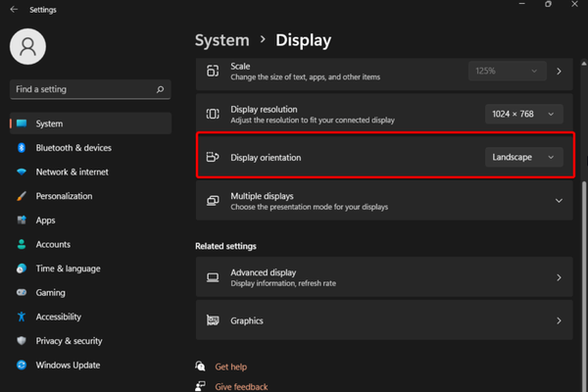
Task: Click the scrollbar up arrow
Action: pyautogui.click(x=584, y=64)
